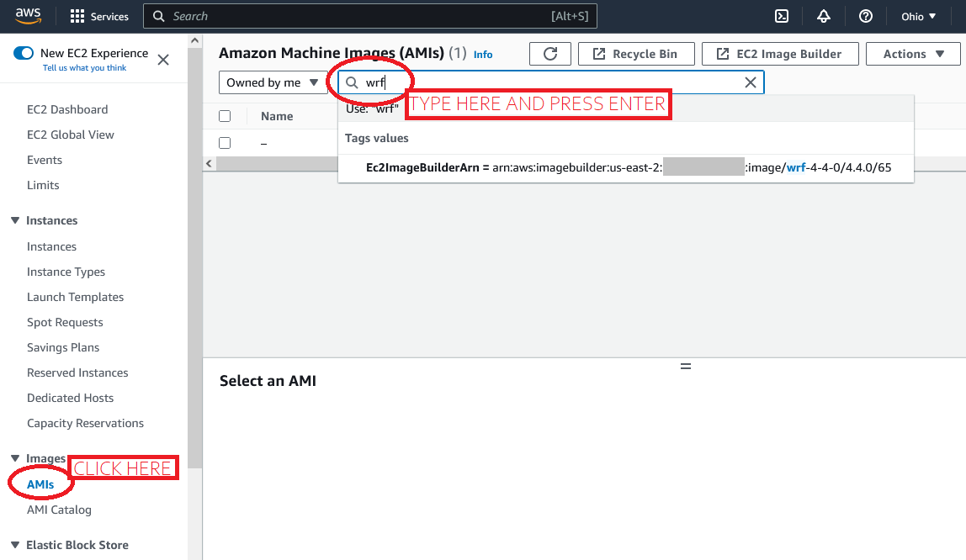Collapse the Instances sidebar section
Image resolution: width=966 pixels, height=560 pixels.
coord(15,220)
